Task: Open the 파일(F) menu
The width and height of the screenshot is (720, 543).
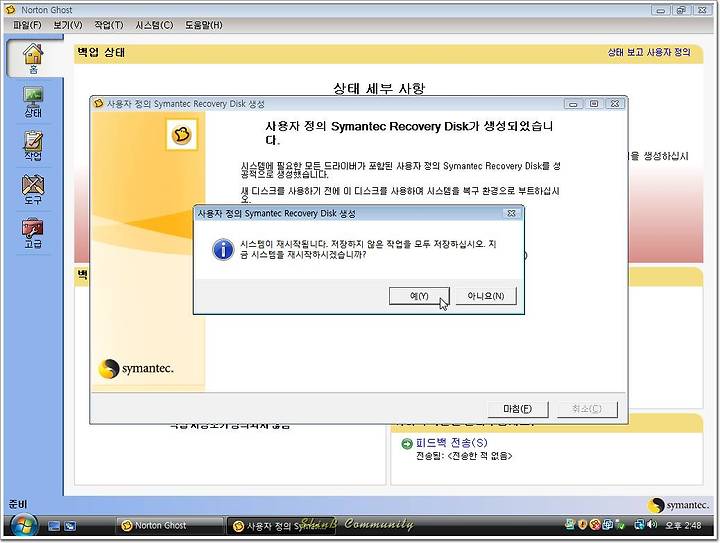Action: point(27,25)
